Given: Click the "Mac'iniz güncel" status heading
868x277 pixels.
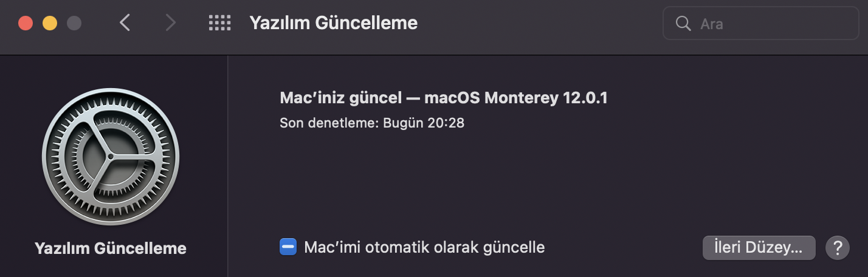Looking at the screenshot, I should coord(340,98).
